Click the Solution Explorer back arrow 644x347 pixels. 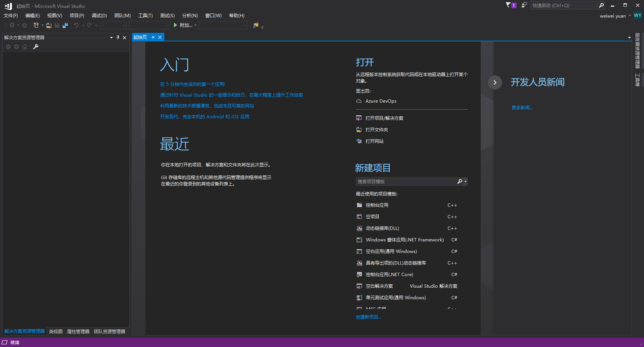[x=8, y=47]
